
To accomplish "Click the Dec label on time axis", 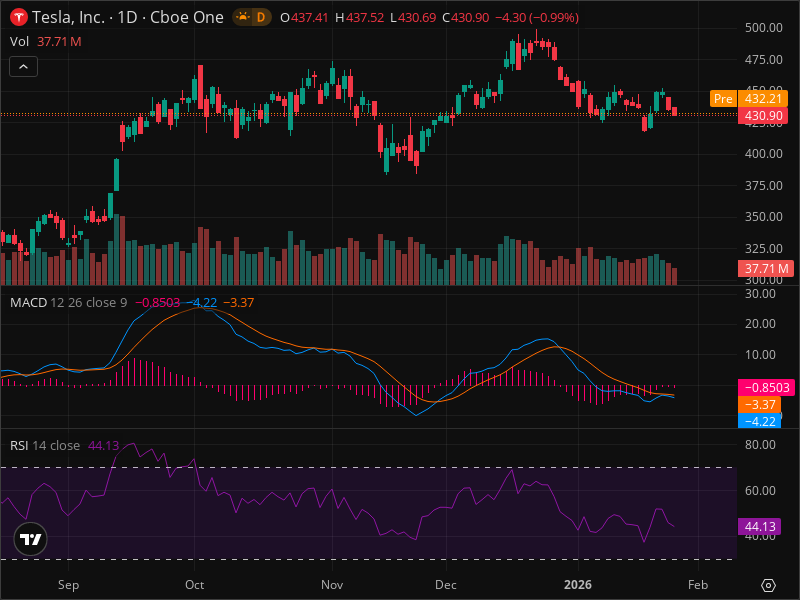I will (446, 585).
